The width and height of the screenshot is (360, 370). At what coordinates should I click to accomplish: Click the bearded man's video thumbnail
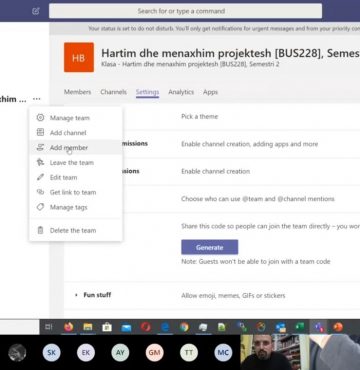[275, 352]
